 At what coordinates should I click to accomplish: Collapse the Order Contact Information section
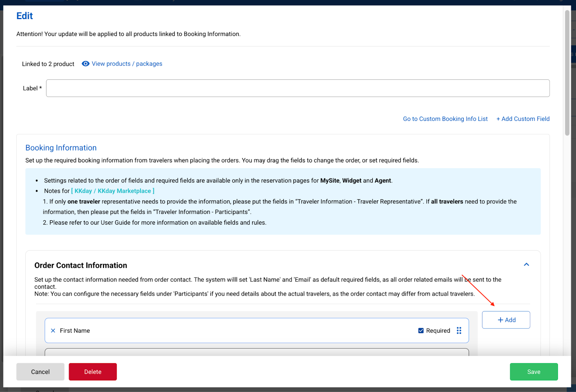tap(526, 265)
